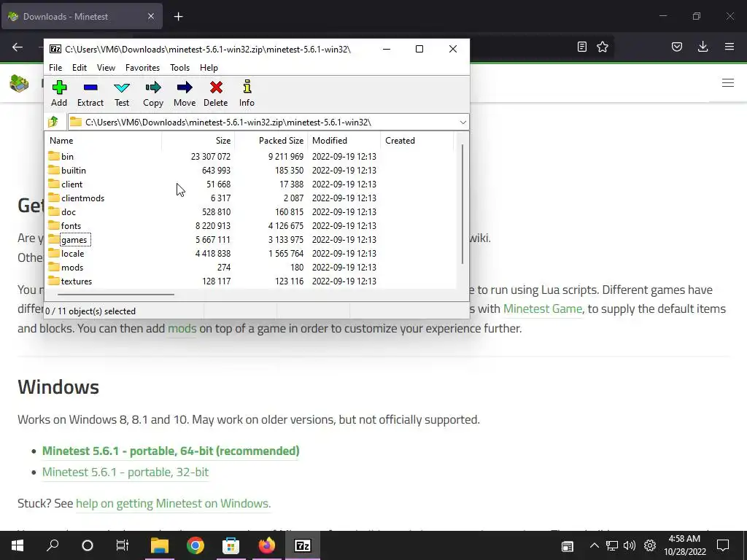Viewport: 747px width, 560px height.
Task: Open Windows Start menu
Action: [x=18, y=545]
